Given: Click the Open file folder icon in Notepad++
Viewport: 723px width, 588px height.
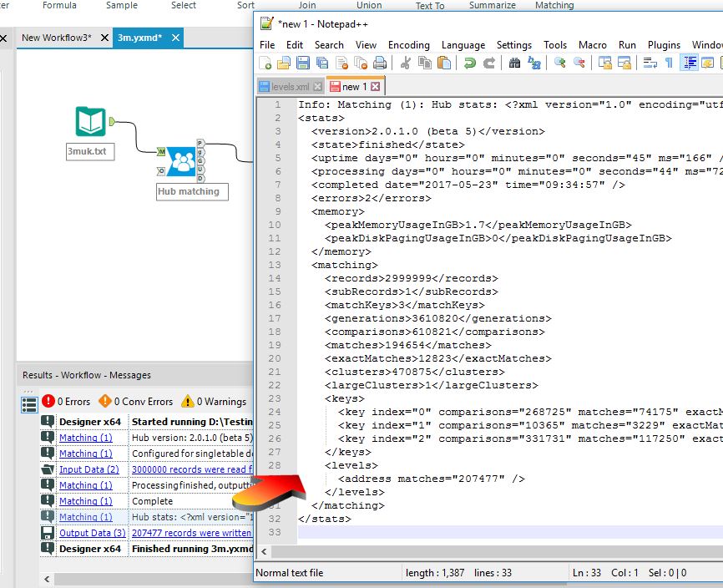Looking at the screenshot, I should click(284, 63).
